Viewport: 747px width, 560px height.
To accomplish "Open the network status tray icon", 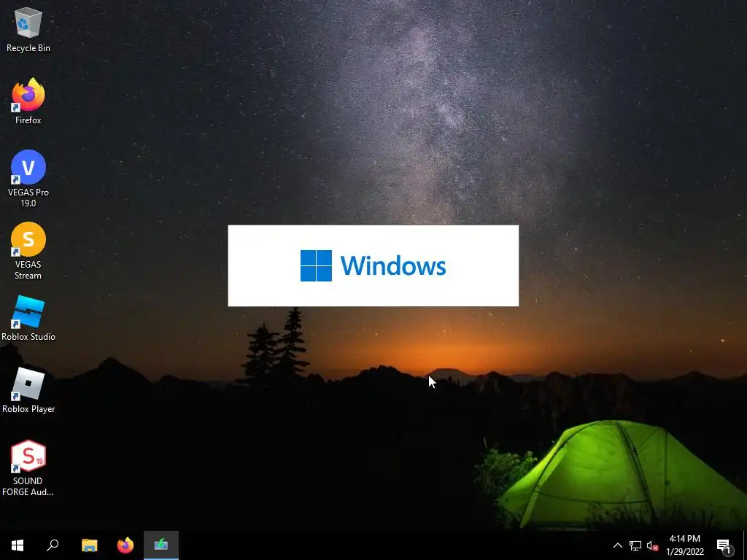I will pyautogui.click(x=635, y=545).
